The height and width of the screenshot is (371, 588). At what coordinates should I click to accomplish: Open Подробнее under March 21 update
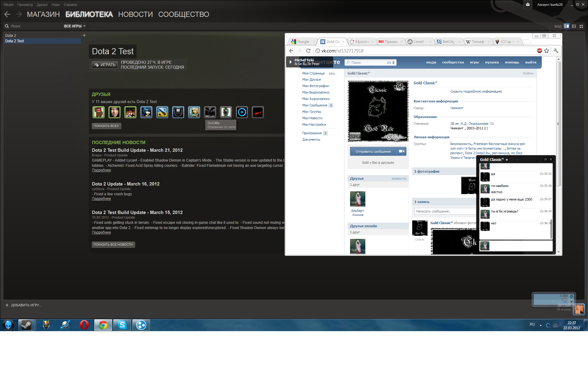tap(101, 170)
